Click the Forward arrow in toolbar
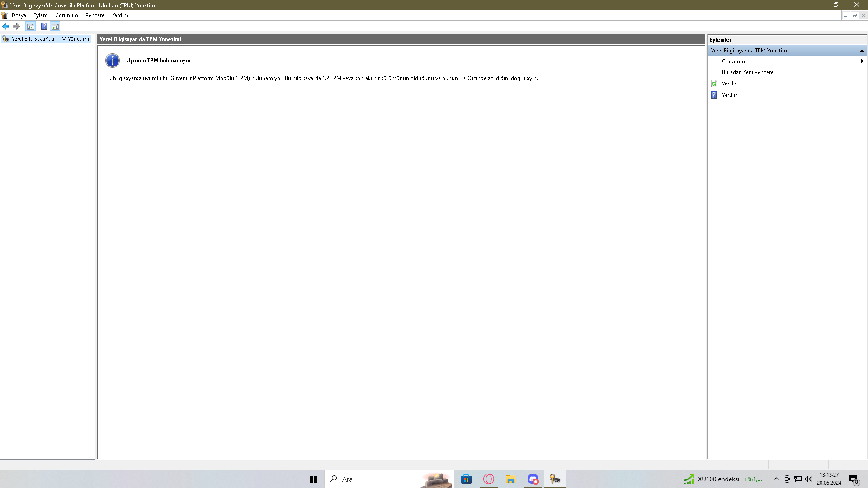Image resolution: width=868 pixels, height=488 pixels. pyautogui.click(x=16, y=27)
